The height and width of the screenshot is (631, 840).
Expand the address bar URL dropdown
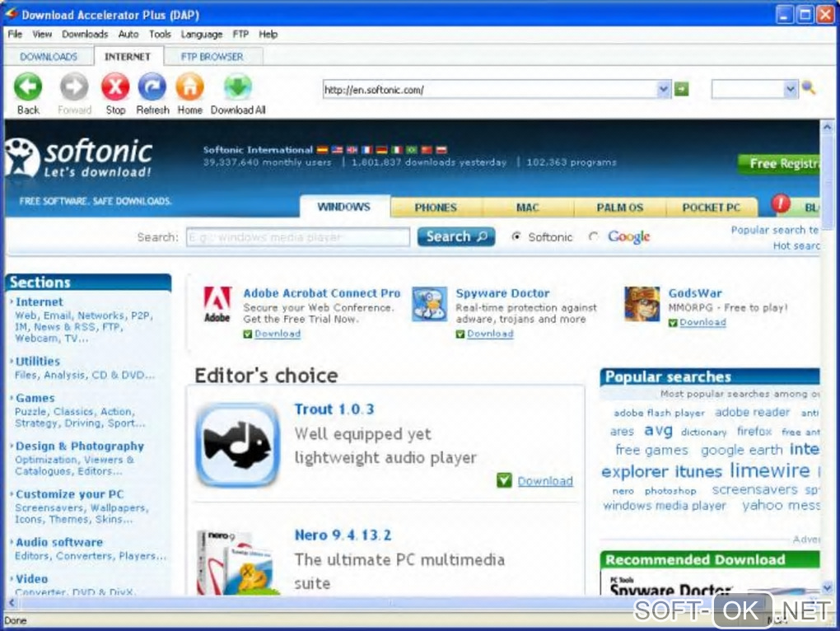click(x=663, y=89)
